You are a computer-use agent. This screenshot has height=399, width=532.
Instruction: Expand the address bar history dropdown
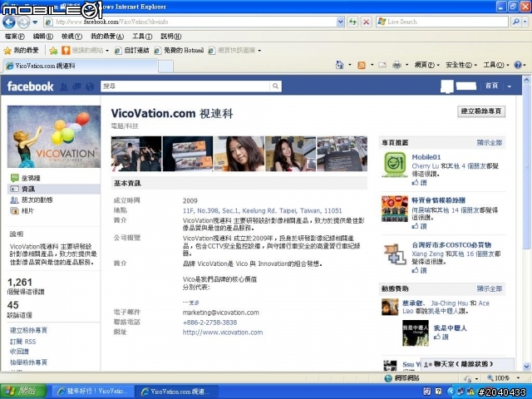341,22
